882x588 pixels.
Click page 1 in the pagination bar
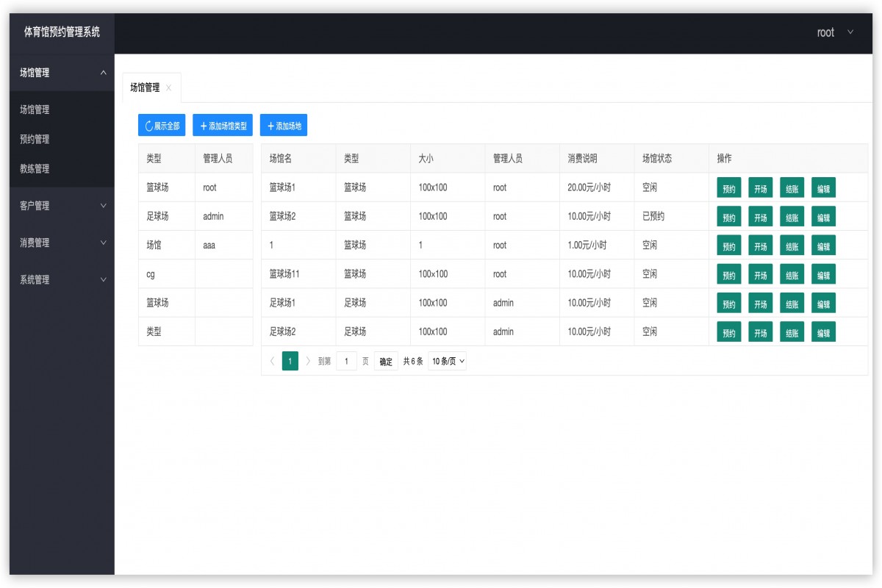coord(289,361)
